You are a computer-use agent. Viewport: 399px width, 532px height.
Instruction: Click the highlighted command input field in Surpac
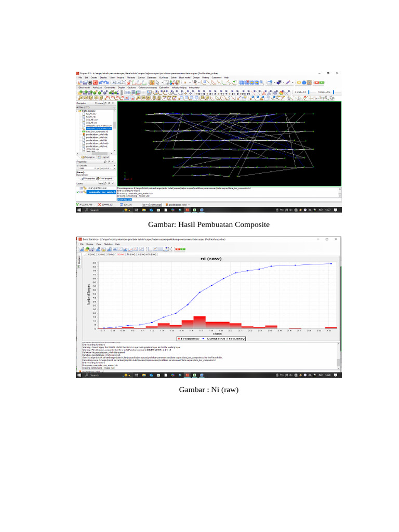click(x=229, y=199)
